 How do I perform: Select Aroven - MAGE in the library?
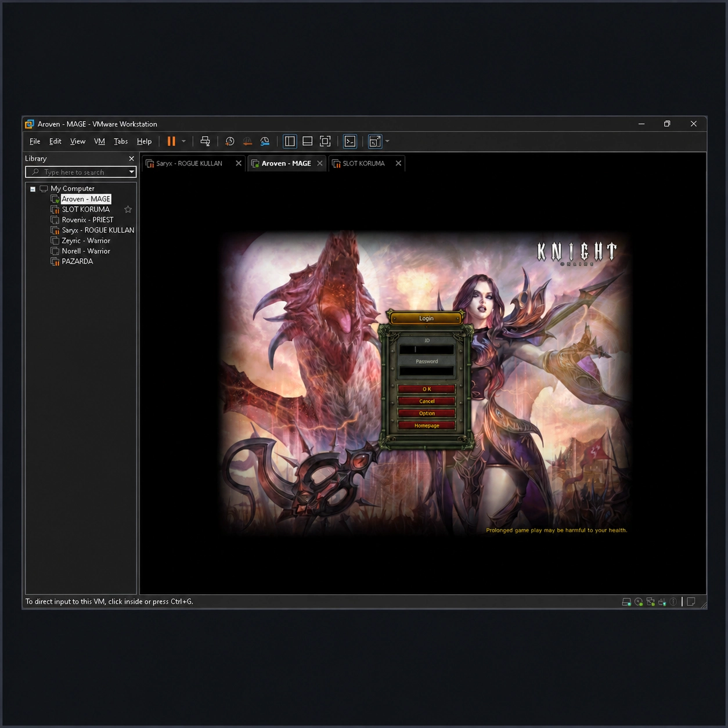[x=86, y=199]
